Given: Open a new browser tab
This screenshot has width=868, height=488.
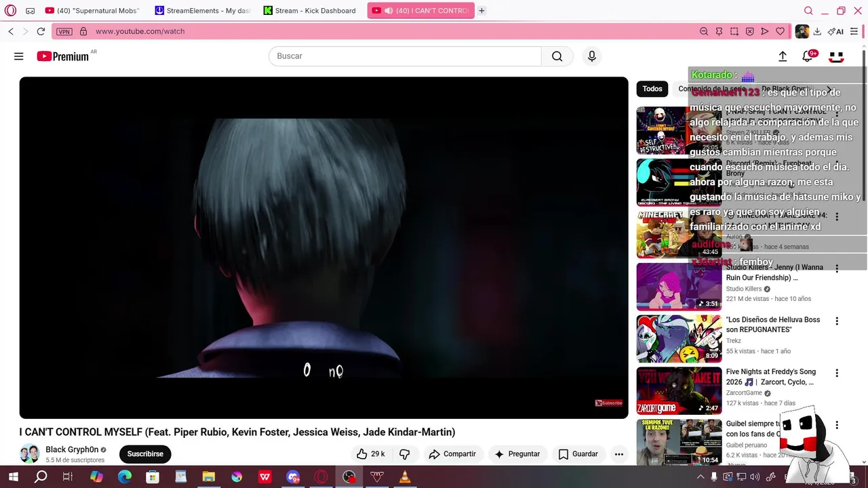Looking at the screenshot, I should point(481,11).
